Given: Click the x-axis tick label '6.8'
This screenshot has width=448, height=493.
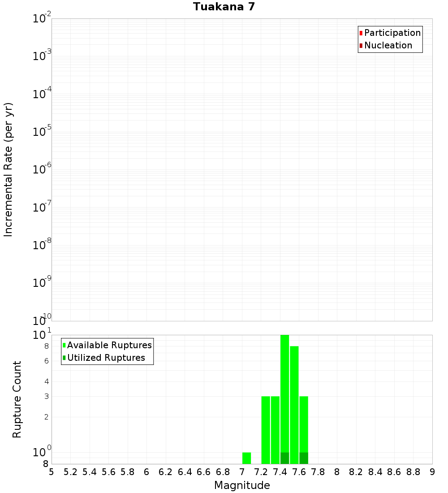Looking at the screenshot, I should click(x=223, y=472).
